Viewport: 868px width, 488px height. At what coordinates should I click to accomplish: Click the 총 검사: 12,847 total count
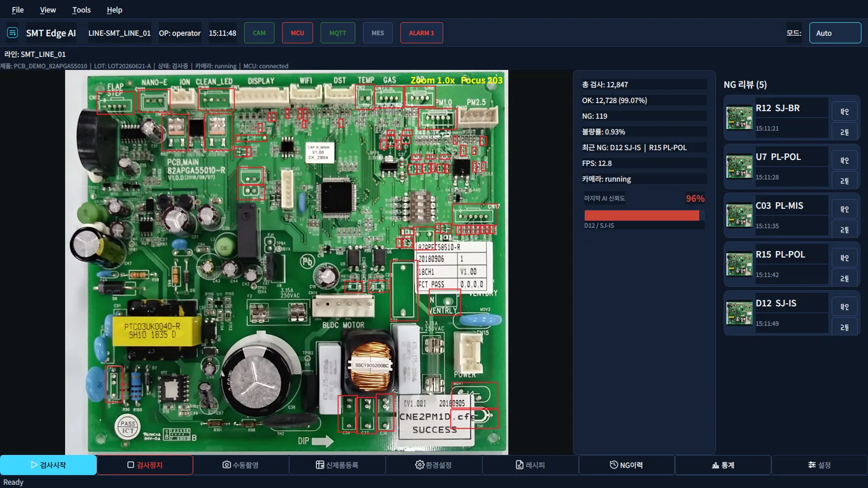point(605,85)
